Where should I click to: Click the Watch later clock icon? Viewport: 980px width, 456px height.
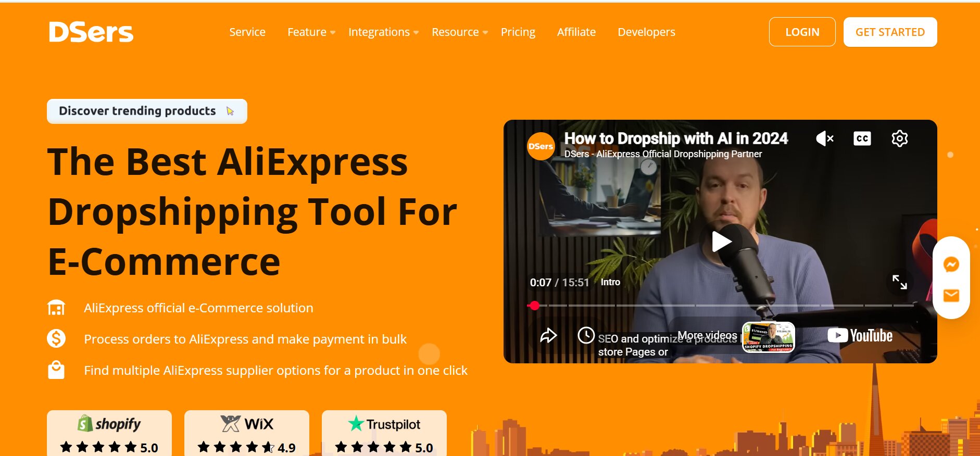586,335
